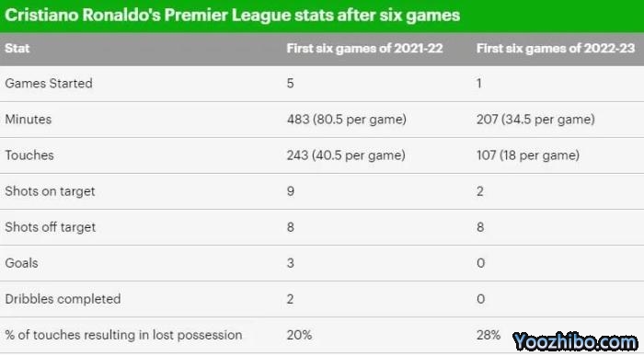
Task: Select the Stat column header
Action: click(x=17, y=49)
